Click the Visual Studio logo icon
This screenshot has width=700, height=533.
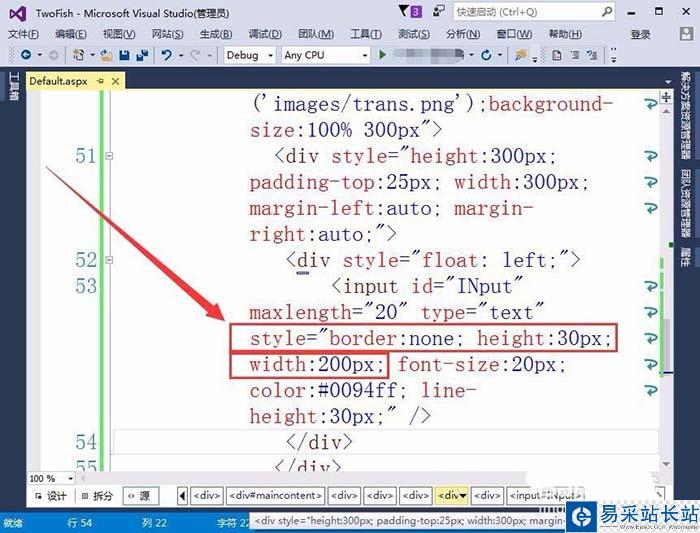pos(17,13)
